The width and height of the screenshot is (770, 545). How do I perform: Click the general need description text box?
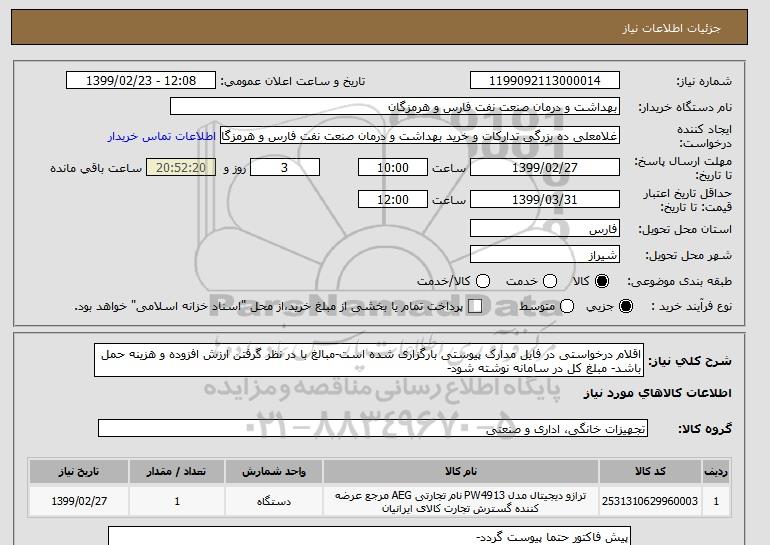click(369, 361)
